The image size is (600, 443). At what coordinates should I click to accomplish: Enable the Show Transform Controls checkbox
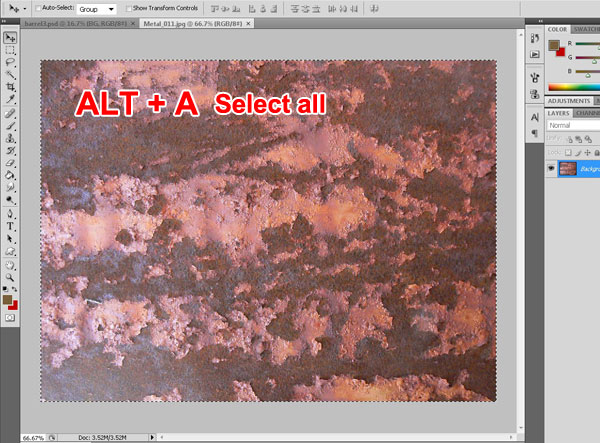[x=132, y=8]
